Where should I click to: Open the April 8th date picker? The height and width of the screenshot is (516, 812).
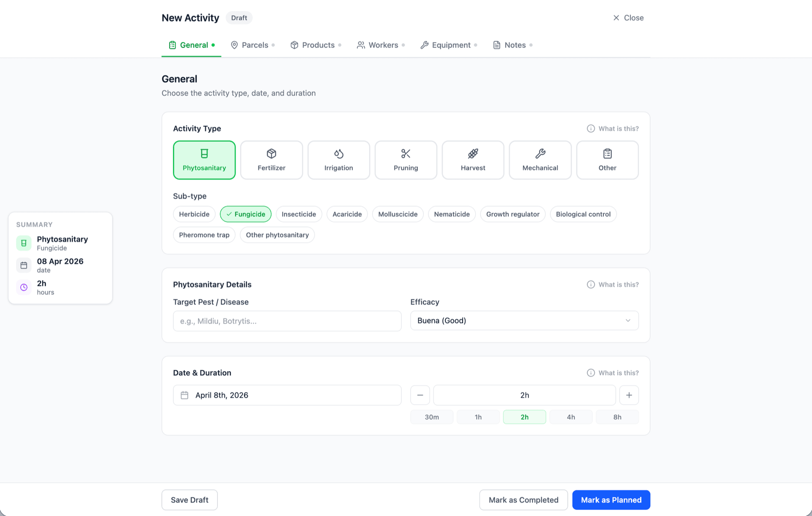click(287, 395)
